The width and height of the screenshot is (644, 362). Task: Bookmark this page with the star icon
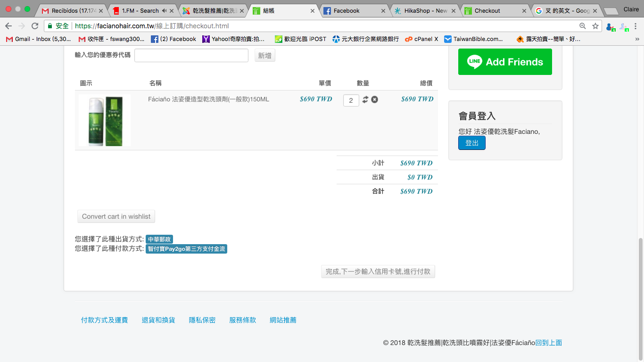point(595,26)
